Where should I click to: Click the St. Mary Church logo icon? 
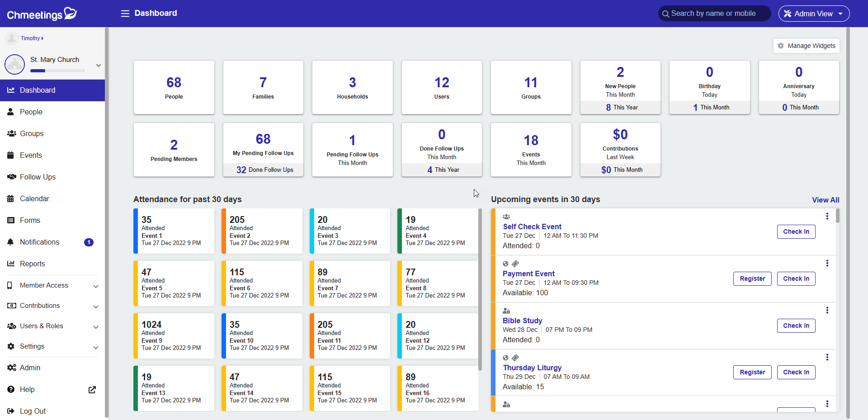14,64
